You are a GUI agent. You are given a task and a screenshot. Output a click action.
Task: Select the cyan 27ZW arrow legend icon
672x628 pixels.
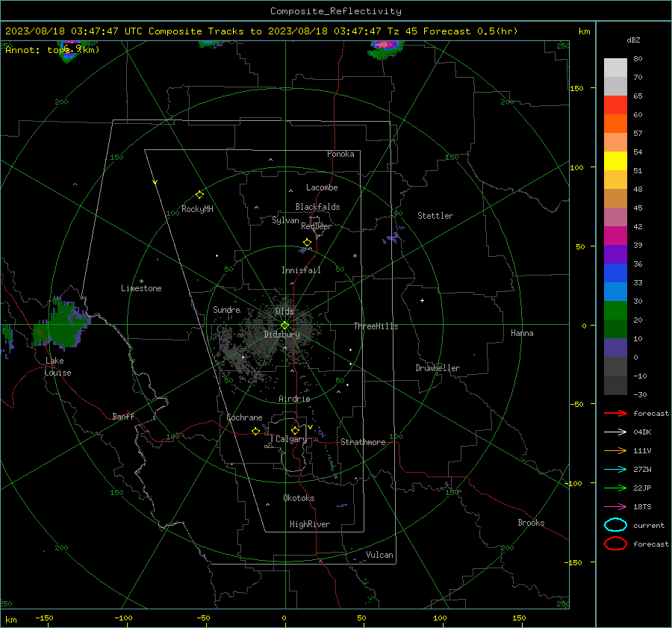pos(615,470)
